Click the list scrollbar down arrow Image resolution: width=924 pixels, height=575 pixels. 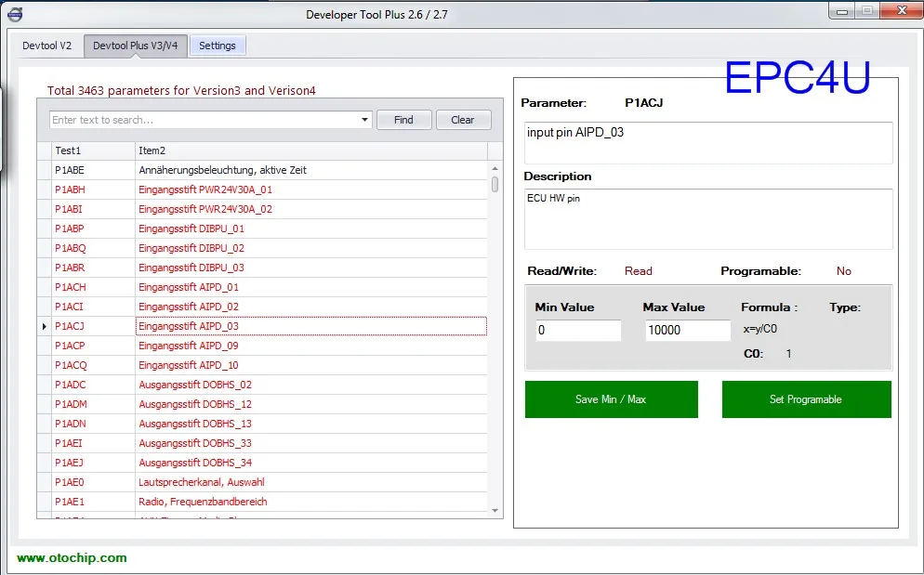coord(495,511)
